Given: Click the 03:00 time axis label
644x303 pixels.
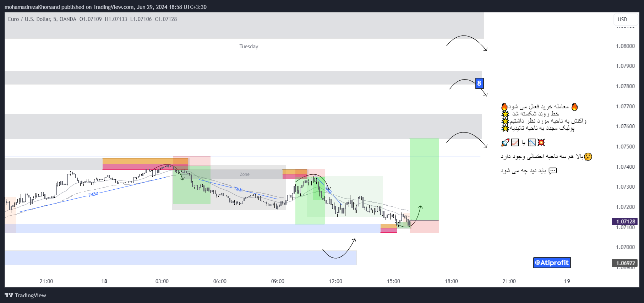Looking at the screenshot, I should pos(162,281).
